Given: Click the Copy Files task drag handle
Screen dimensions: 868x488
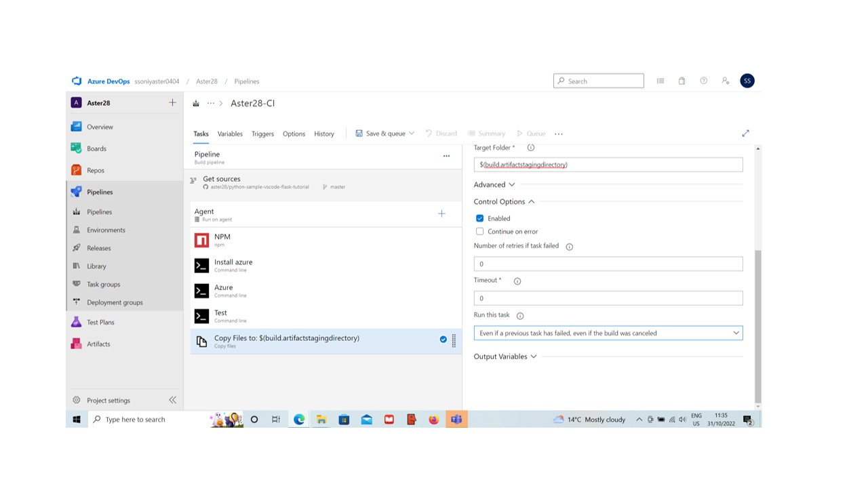Looking at the screenshot, I should pyautogui.click(x=454, y=341).
